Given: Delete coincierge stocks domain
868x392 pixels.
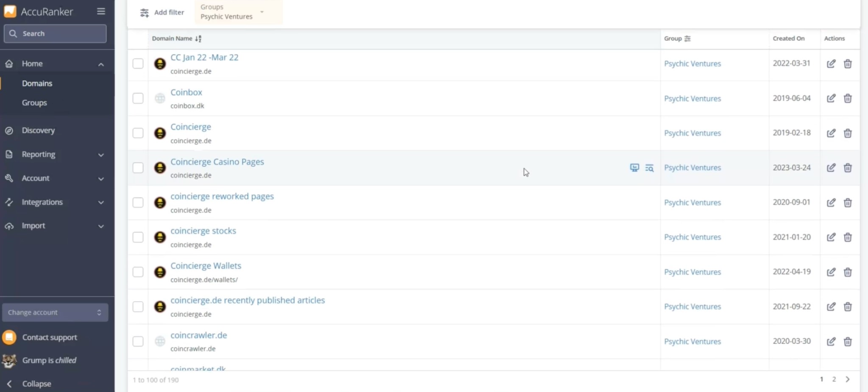Looking at the screenshot, I should pos(848,237).
